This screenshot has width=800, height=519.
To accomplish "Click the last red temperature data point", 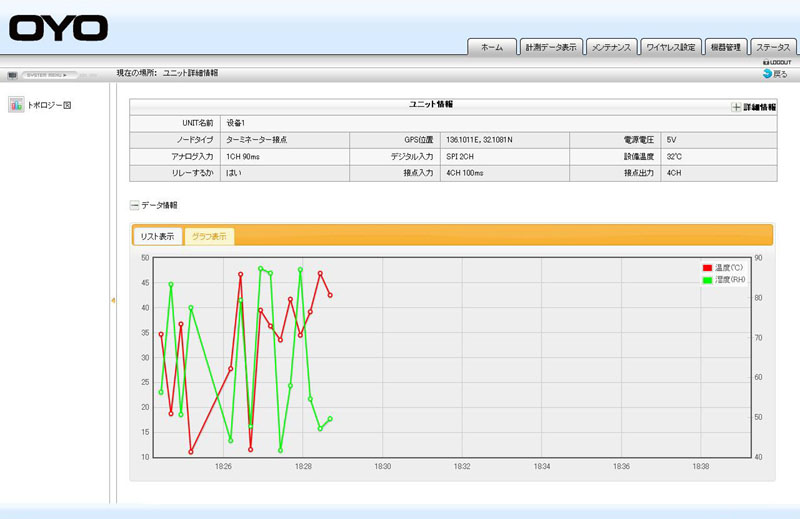I will [330, 295].
